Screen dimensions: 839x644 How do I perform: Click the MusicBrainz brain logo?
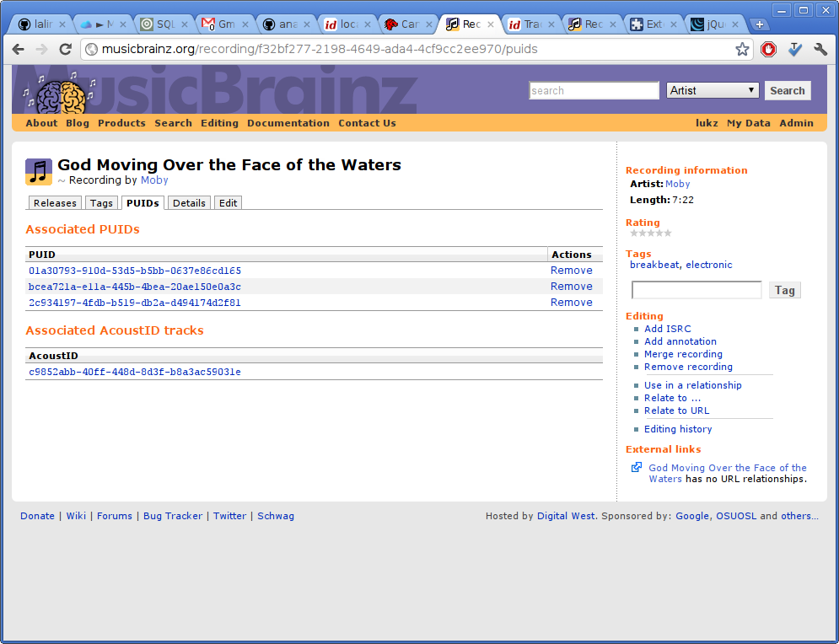click(59, 94)
